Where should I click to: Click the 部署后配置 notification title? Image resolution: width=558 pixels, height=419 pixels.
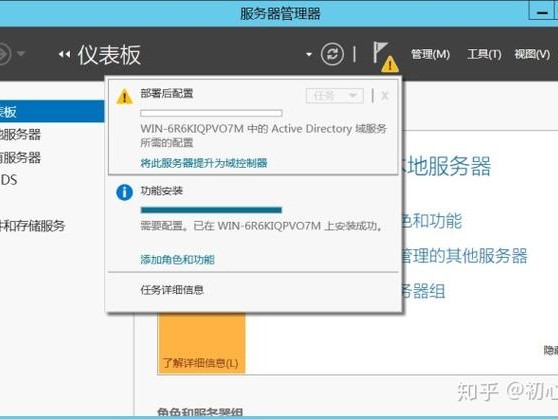[x=167, y=94]
